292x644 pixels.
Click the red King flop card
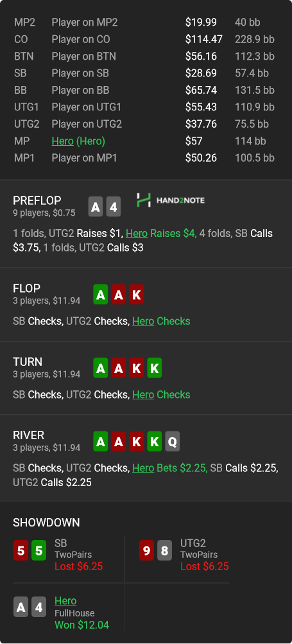coord(136,295)
